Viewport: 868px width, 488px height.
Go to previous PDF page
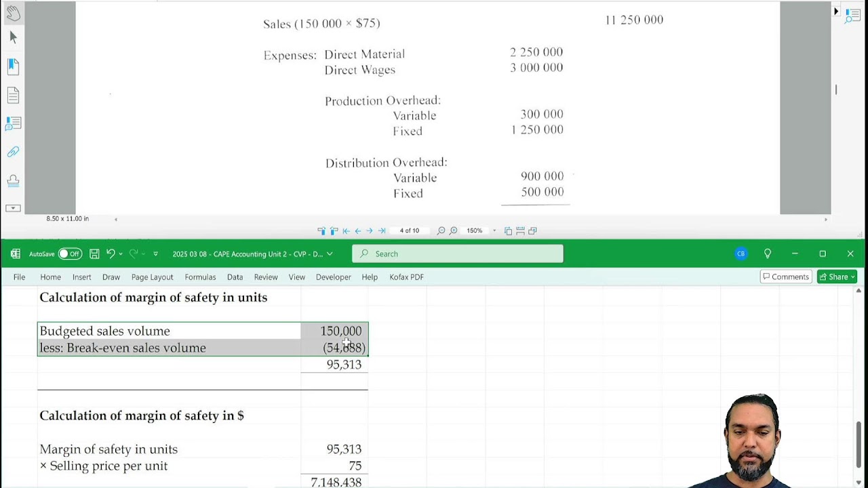tap(357, 231)
